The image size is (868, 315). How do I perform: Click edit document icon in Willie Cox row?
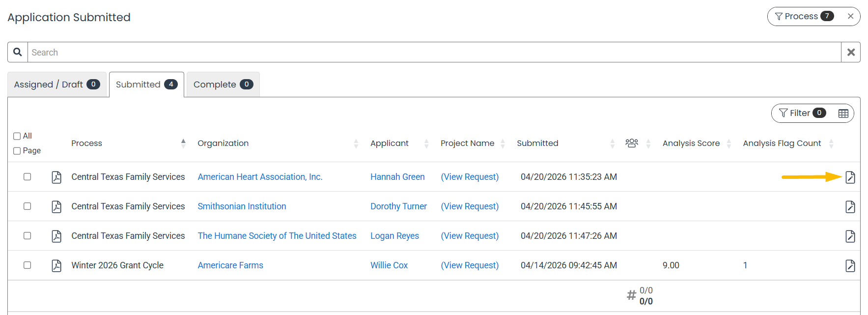click(850, 265)
